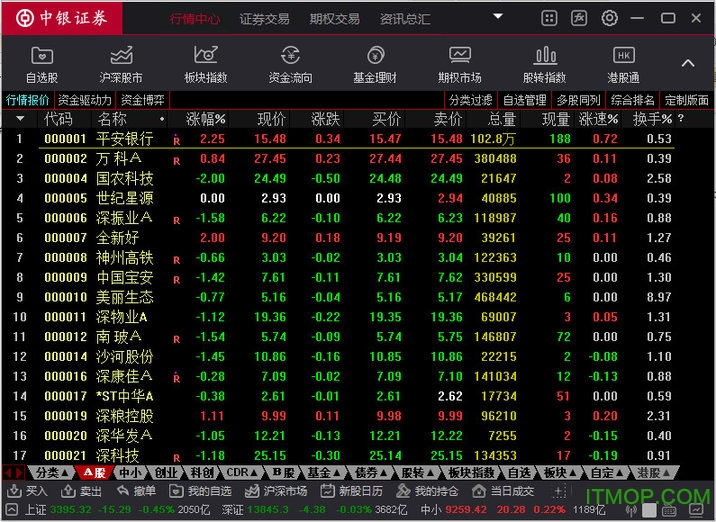The image size is (716, 522).
Task: Expand the title bar dropdown arrow
Action: coord(498,16)
